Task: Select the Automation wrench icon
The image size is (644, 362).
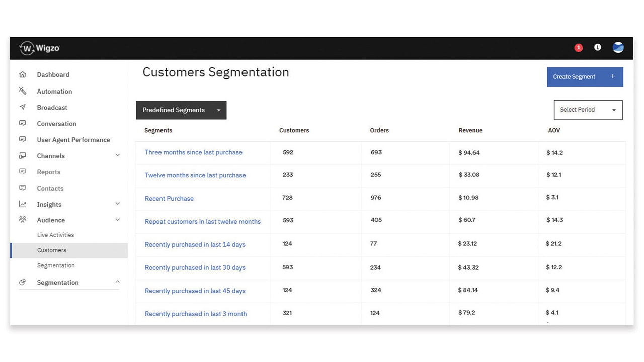Action: pos(22,90)
